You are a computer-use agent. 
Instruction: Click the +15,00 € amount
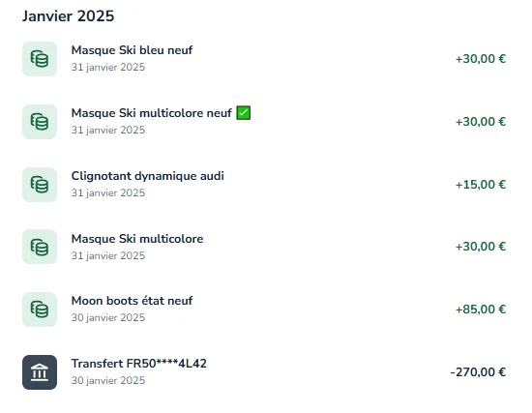click(481, 185)
